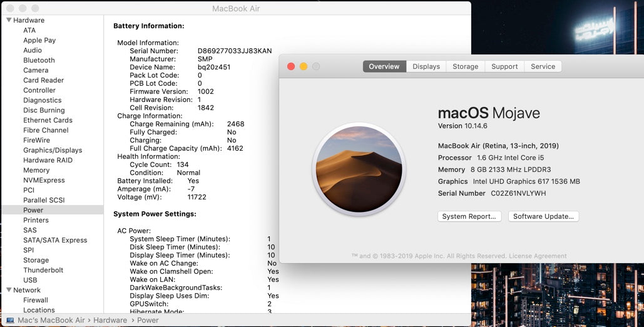Select the Support tab

pyautogui.click(x=504, y=66)
